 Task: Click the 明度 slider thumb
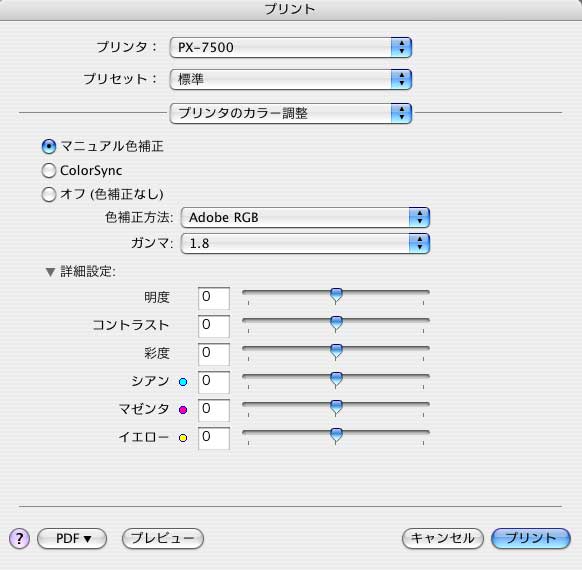point(336,296)
